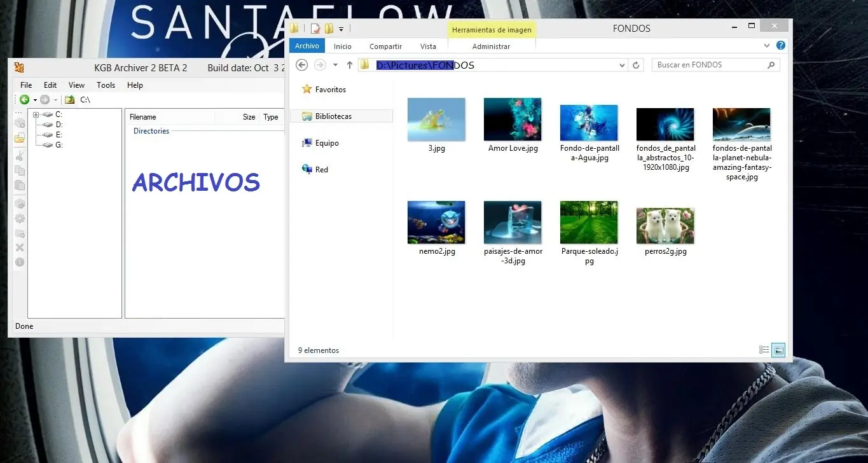Viewport: 868px width, 463px height.
Task: Open the Archivo tab in Explorer
Action: click(307, 46)
